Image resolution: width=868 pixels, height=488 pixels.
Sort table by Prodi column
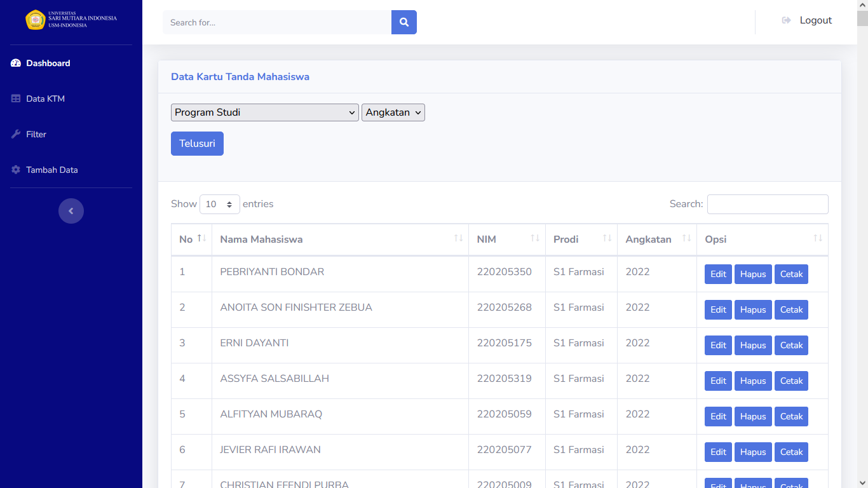pos(581,240)
